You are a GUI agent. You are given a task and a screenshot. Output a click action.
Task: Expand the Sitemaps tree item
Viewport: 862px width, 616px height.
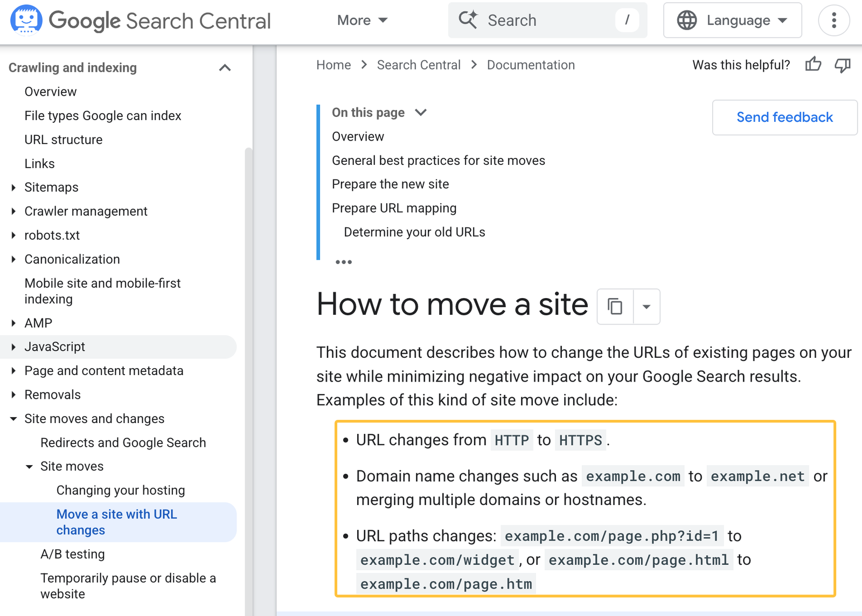pyautogui.click(x=13, y=188)
